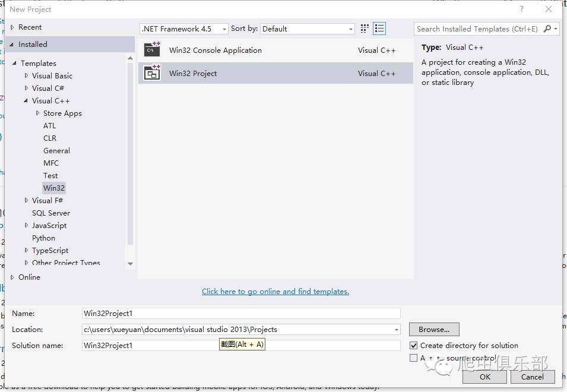The width and height of the screenshot is (567, 392).
Task: Click the Browse... button
Action: tap(434, 330)
